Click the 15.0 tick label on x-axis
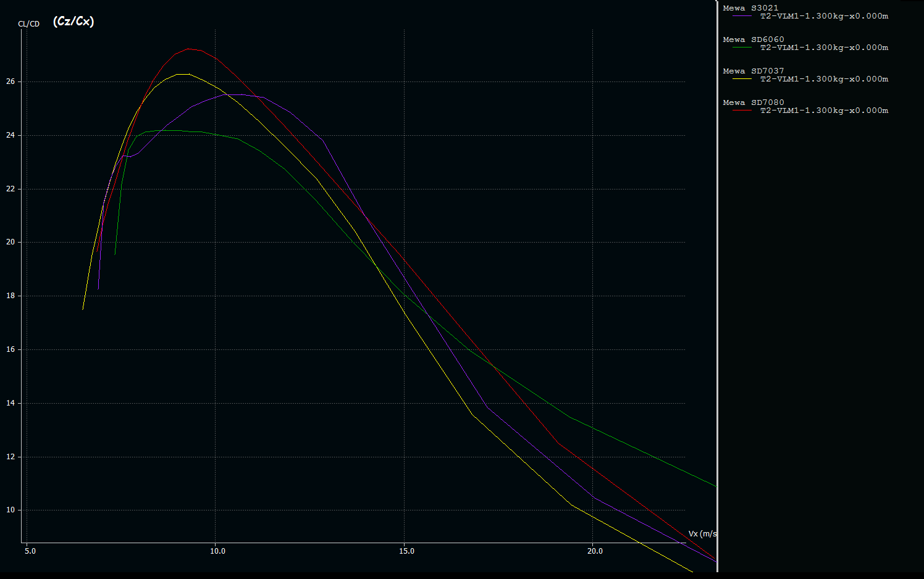924x579 pixels. (x=406, y=551)
